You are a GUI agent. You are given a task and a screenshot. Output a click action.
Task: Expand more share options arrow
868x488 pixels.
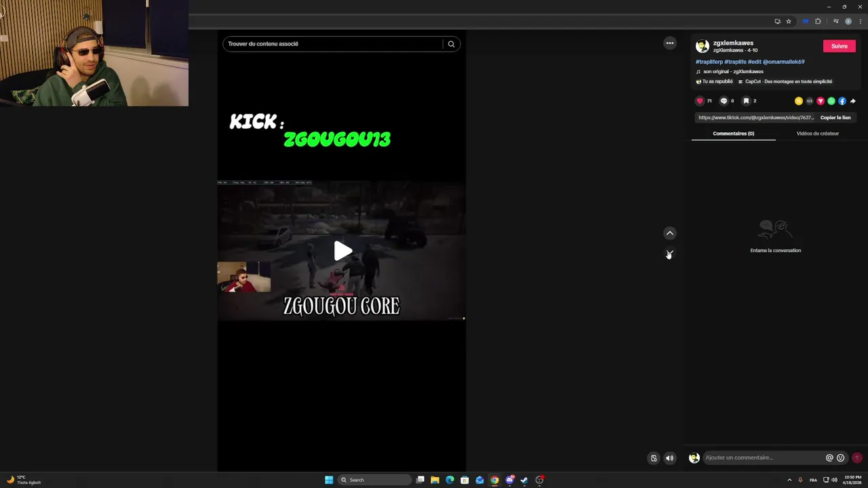point(853,101)
